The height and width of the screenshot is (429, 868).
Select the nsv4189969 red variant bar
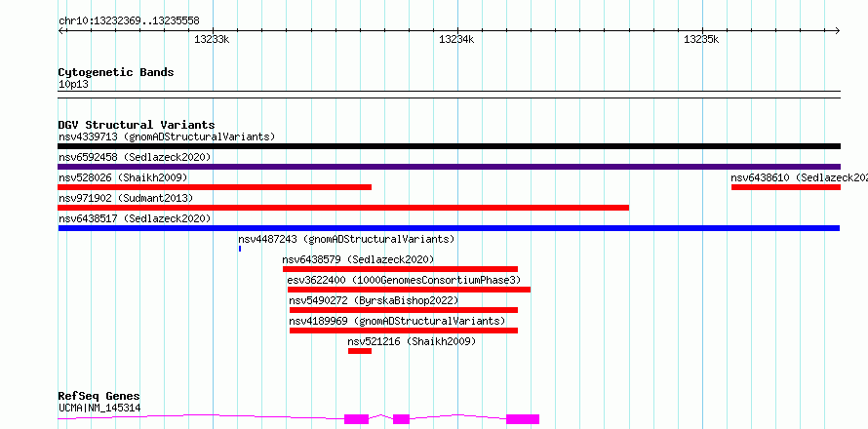click(x=404, y=331)
